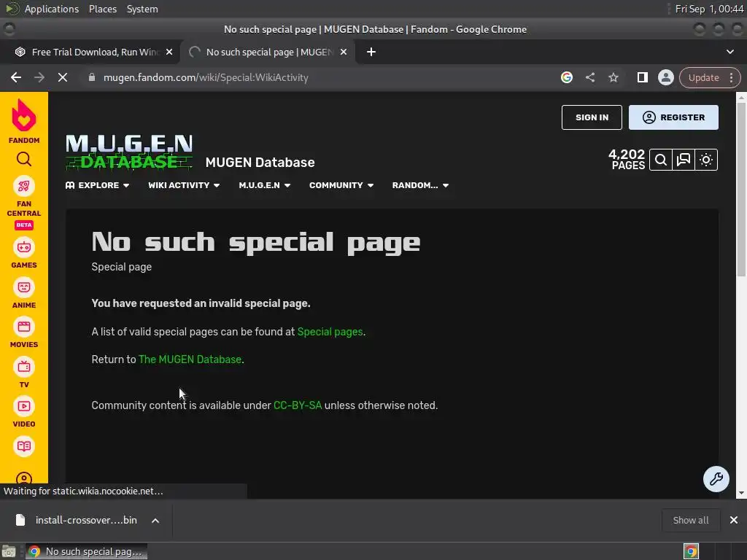
Task: Click the page scrollbar down arrow
Action: pos(741,494)
